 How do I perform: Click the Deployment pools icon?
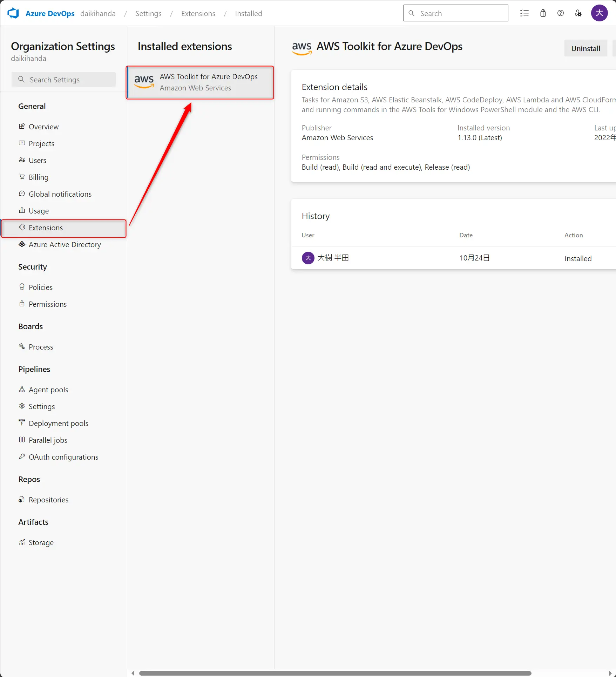[x=22, y=423]
